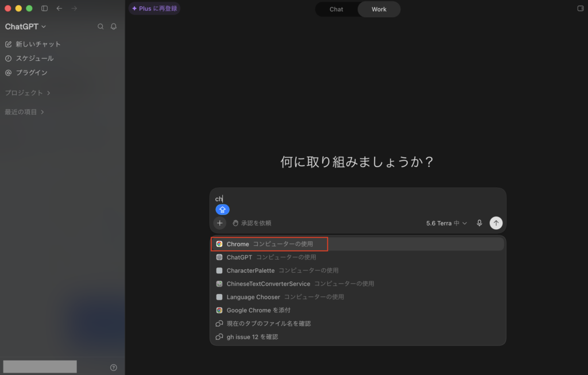Open notifications bell icon
The image size is (588, 375).
pos(114,26)
